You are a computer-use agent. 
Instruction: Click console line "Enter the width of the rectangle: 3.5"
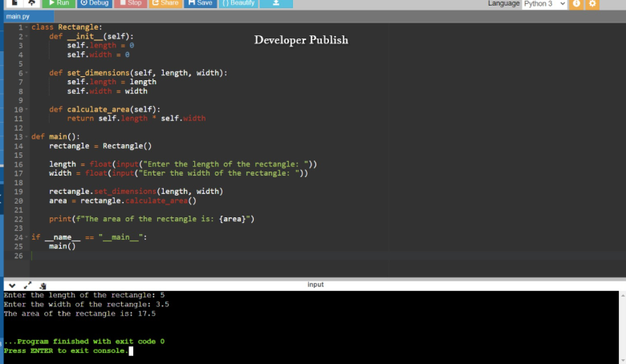click(x=86, y=305)
